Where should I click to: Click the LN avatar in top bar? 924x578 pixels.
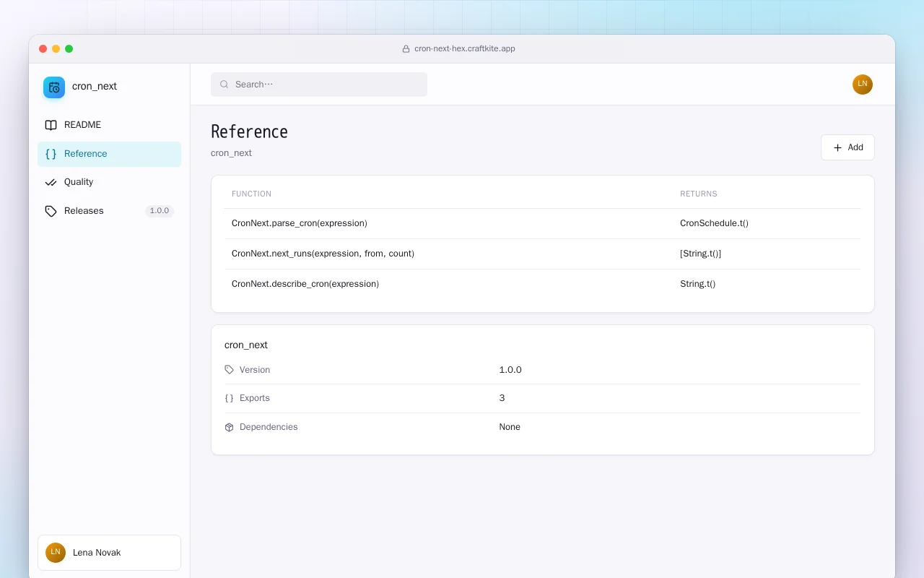click(x=863, y=85)
